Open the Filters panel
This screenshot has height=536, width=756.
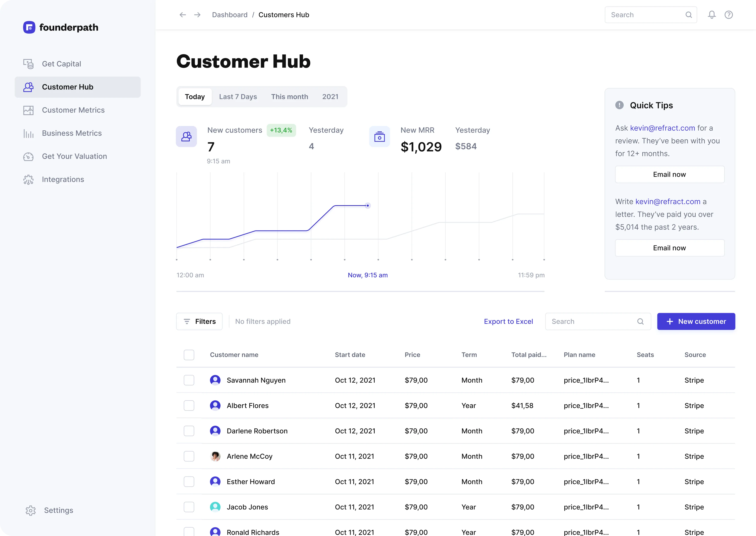(x=199, y=321)
